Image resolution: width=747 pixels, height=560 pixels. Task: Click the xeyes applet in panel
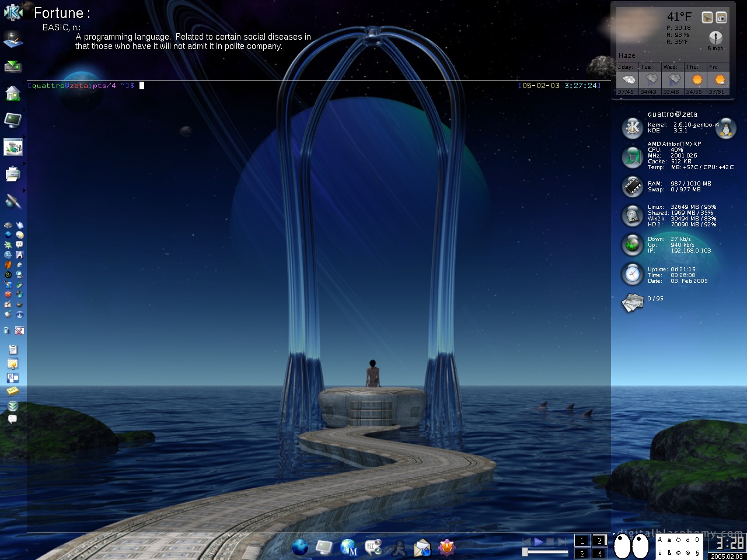click(632, 547)
